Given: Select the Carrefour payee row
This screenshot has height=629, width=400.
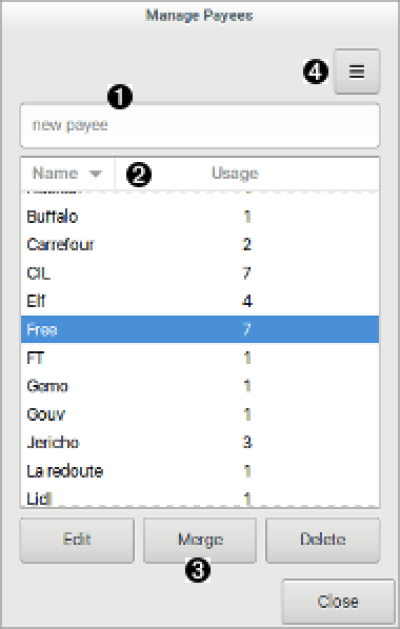Looking at the screenshot, I should [200, 245].
